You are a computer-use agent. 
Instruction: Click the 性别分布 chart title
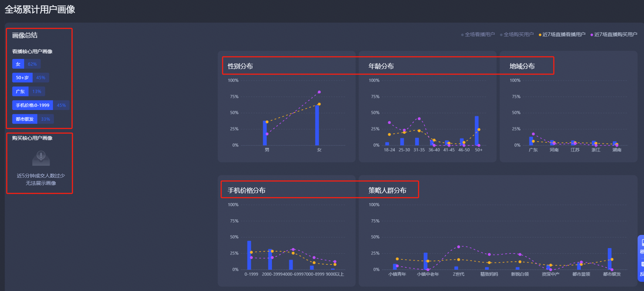(240, 66)
